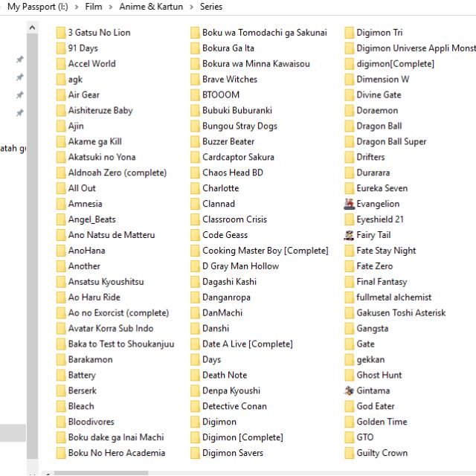
Task: Select Ansatsu Kyoushitsu folder name
Action: click(x=106, y=282)
